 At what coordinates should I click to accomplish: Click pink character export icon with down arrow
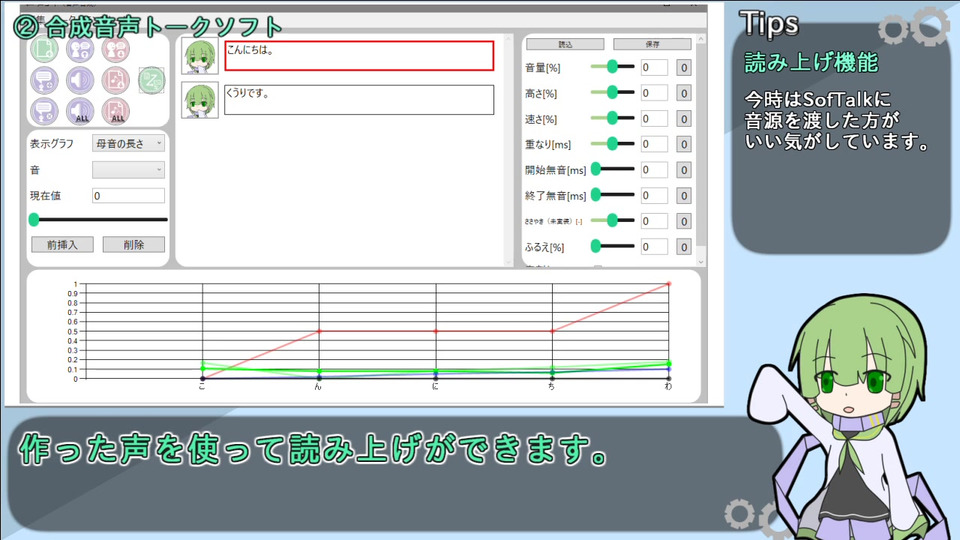pyautogui.click(x=116, y=49)
